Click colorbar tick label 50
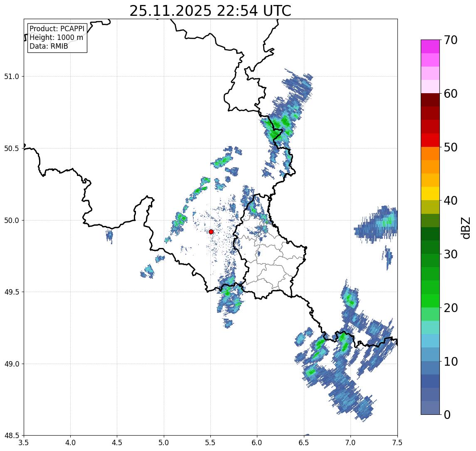Viewport: 476px width, 451px height. [451, 147]
